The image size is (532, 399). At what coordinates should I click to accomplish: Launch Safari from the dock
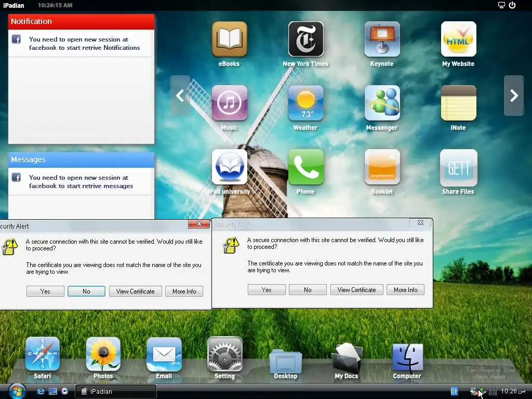coord(43,354)
